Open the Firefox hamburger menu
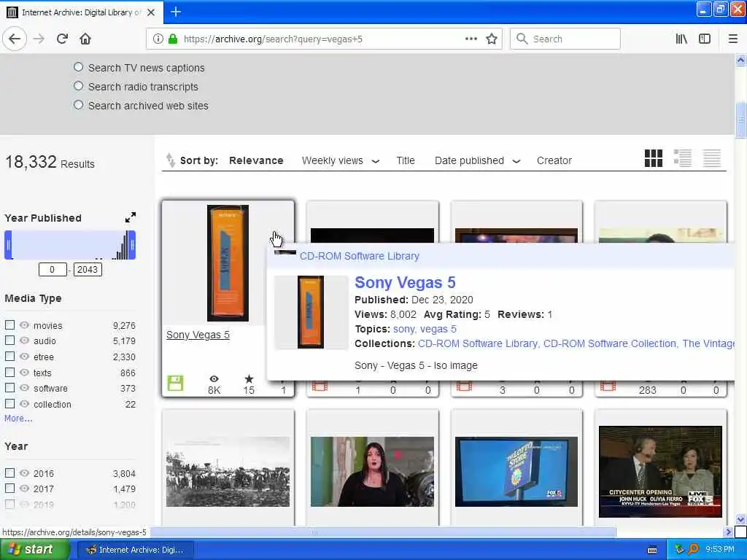This screenshot has width=747, height=560. tap(732, 39)
